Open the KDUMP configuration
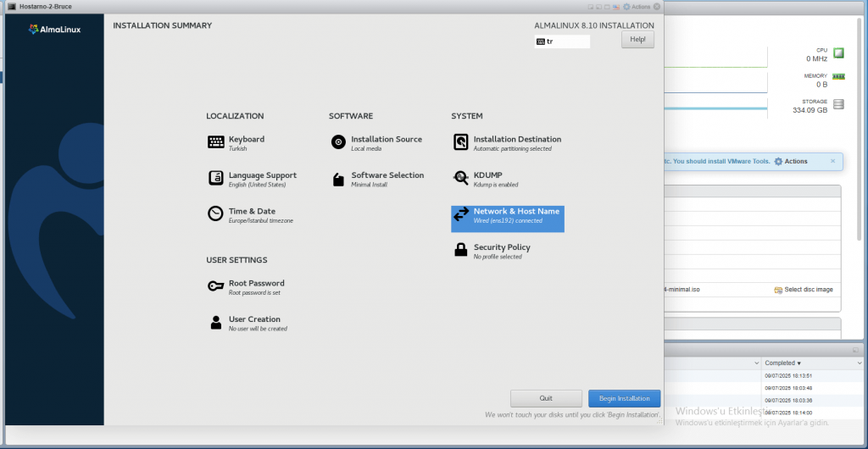This screenshot has height=449, width=868. 486,179
